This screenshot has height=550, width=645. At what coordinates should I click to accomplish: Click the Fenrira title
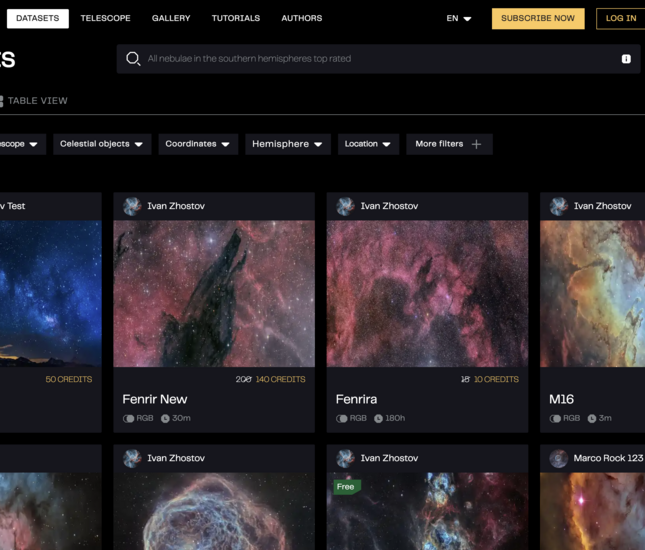(x=356, y=399)
